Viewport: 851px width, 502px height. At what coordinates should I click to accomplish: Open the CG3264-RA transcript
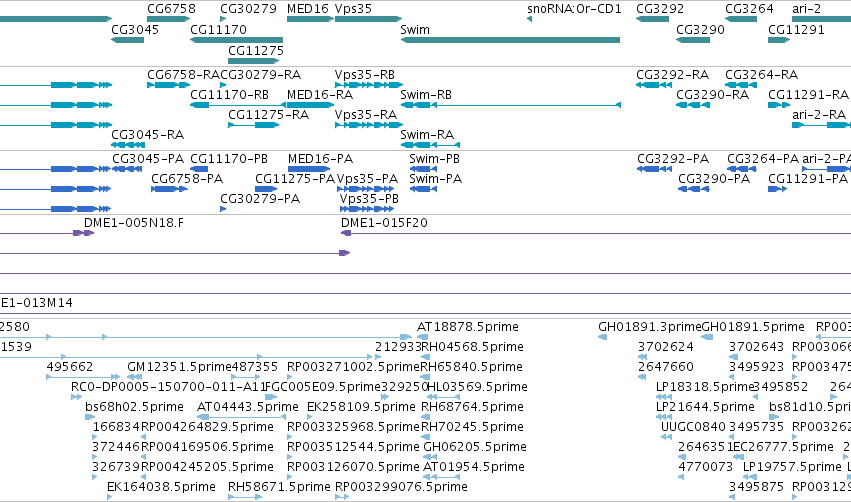click(x=741, y=85)
